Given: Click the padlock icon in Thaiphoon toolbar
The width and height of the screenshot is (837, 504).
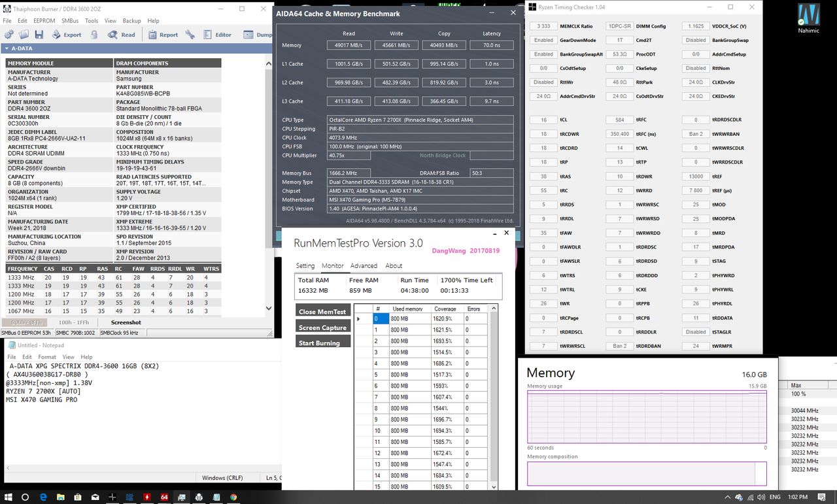Looking at the screenshot, I should [94, 35].
